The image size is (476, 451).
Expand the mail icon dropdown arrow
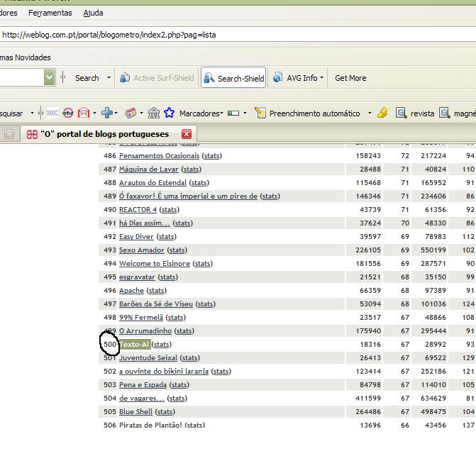[x=94, y=113]
